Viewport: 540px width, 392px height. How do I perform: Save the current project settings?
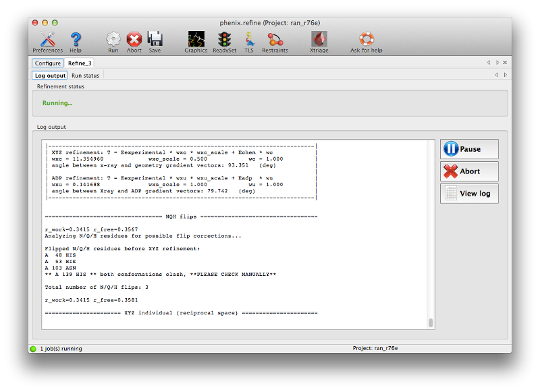coord(155,40)
